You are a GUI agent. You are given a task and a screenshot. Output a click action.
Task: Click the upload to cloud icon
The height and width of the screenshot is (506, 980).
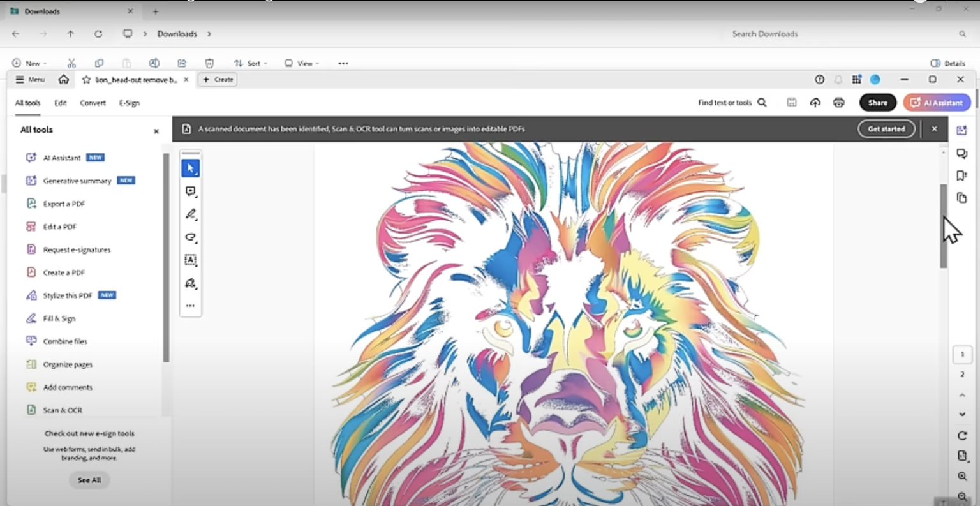point(815,103)
